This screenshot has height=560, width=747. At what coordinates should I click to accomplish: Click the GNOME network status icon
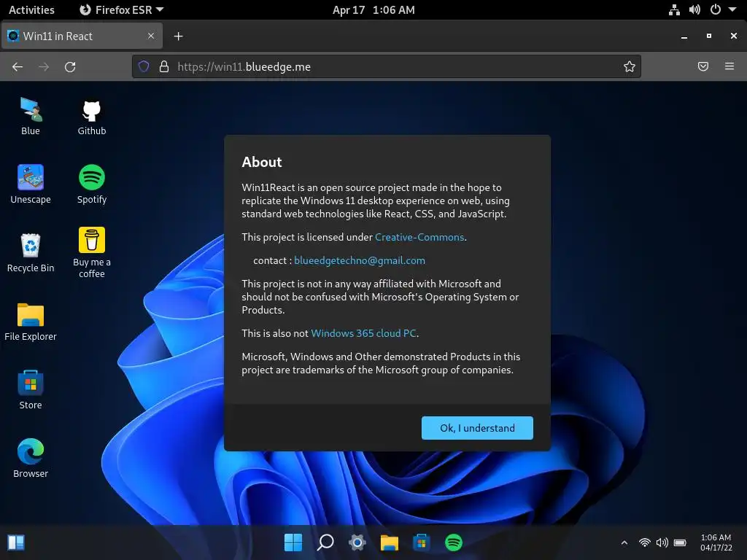674,10
